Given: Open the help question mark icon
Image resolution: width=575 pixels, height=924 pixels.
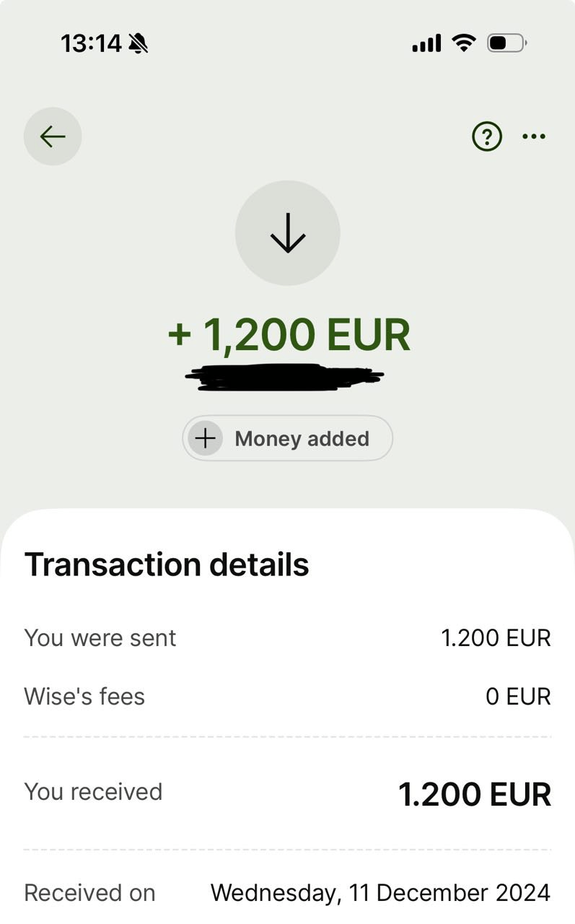Looking at the screenshot, I should coord(487,136).
